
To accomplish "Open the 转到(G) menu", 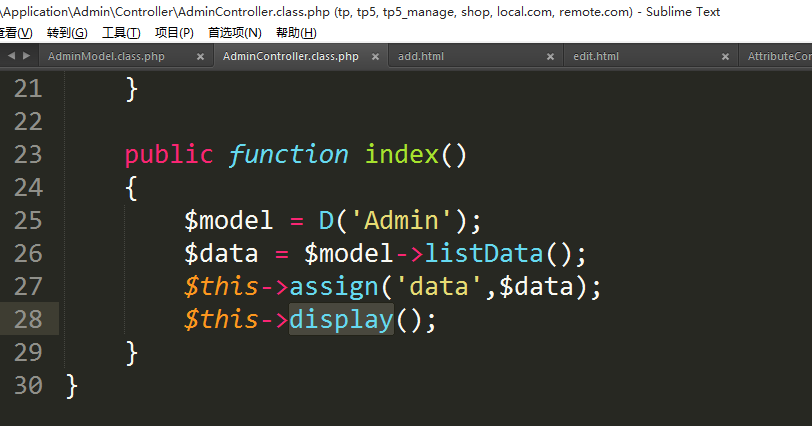I will point(67,33).
